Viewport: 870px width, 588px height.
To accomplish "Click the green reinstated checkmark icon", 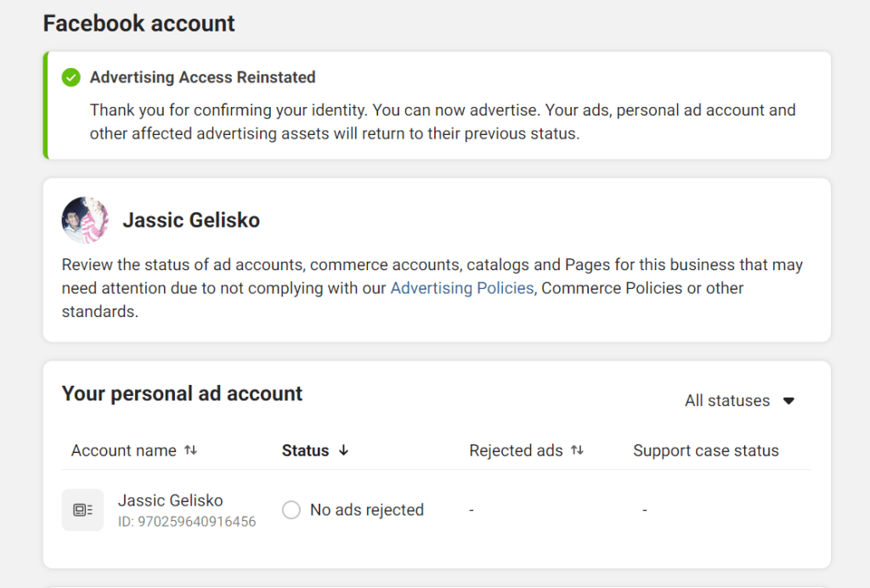I will tap(71, 77).
